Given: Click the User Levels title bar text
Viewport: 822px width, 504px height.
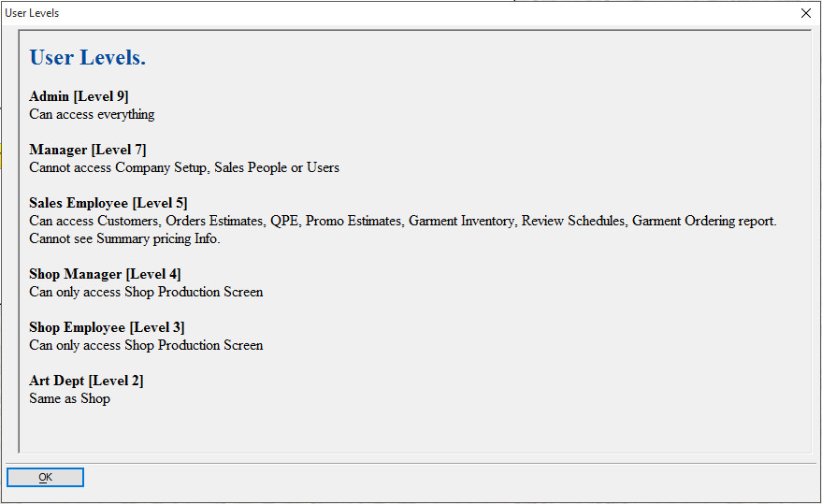Looking at the screenshot, I should coord(32,13).
